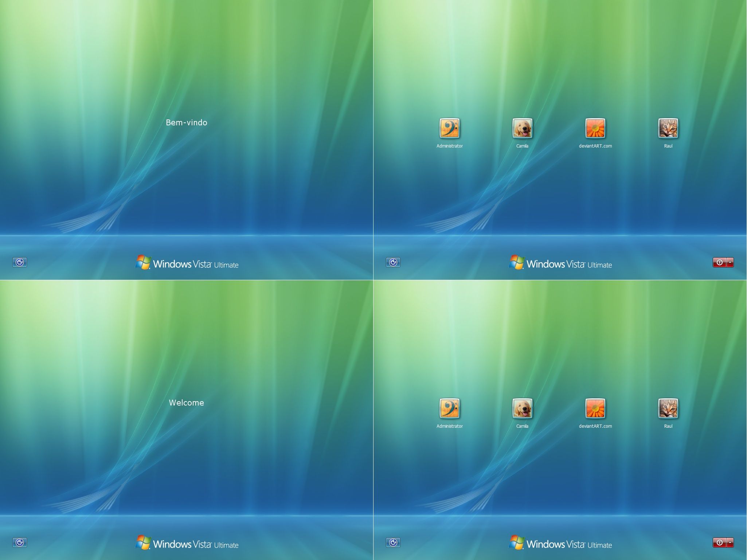The height and width of the screenshot is (560, 747).
Task: Select Raul's kitten picture on lower user screen
Action: pyautogui.click(x=668, y=408)
